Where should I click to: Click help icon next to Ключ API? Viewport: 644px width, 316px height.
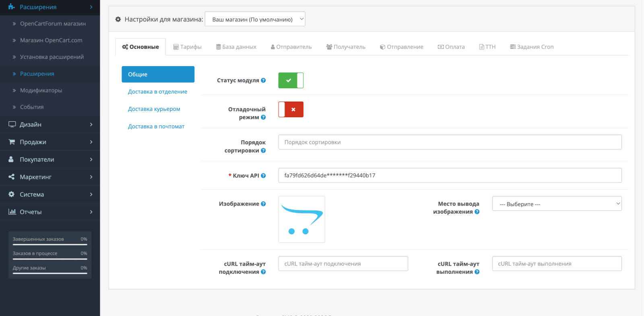pyautogui.click(x=263, y=175)
